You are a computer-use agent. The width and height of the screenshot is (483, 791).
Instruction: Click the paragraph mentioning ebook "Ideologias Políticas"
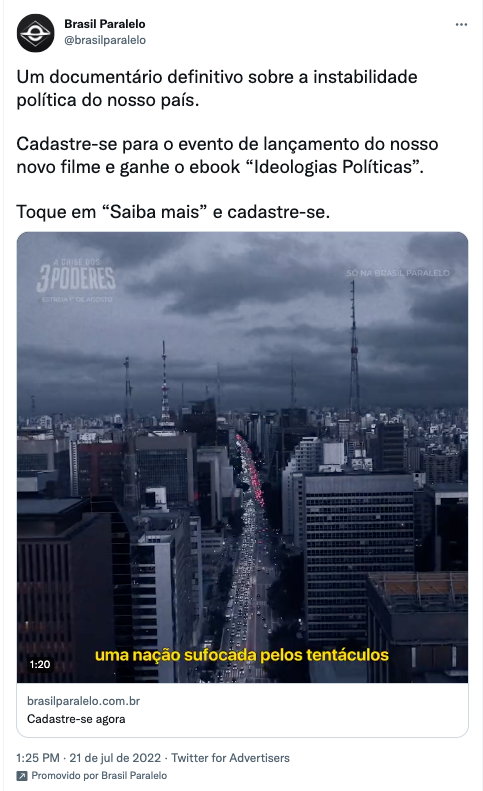coord(227,155)
